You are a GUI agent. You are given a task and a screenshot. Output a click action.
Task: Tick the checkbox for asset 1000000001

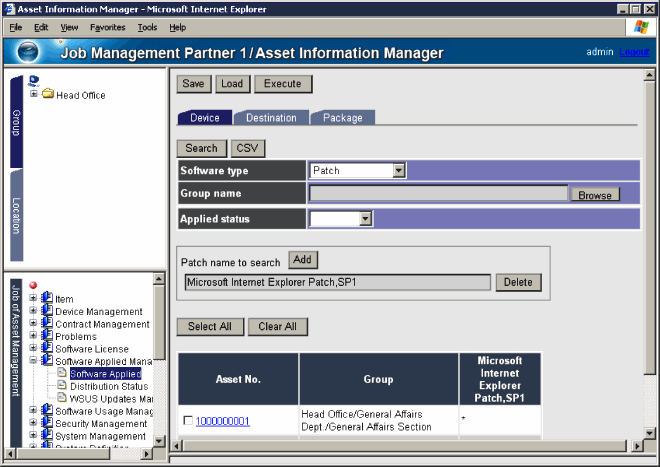coord(188,421)
